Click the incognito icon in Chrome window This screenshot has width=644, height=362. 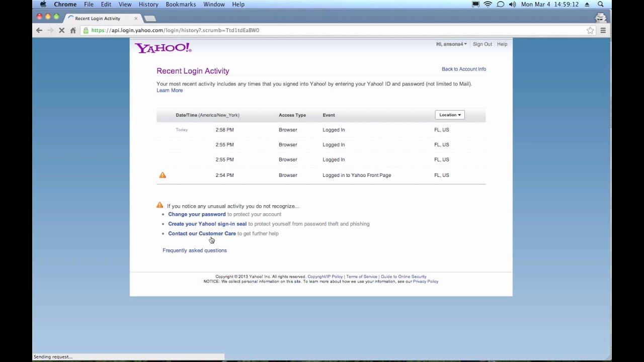click(x=600, y=18)
